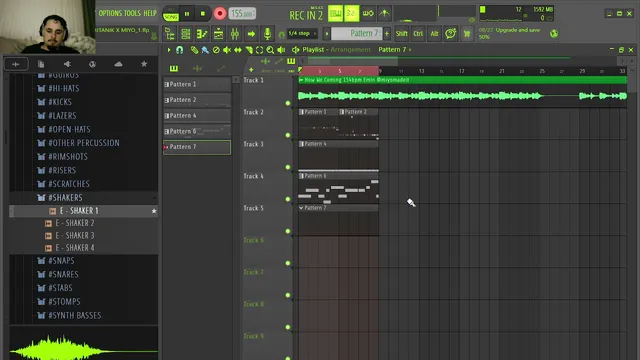
Task: Mute Track 3 with its green dot
Action: tap(288, 167)
